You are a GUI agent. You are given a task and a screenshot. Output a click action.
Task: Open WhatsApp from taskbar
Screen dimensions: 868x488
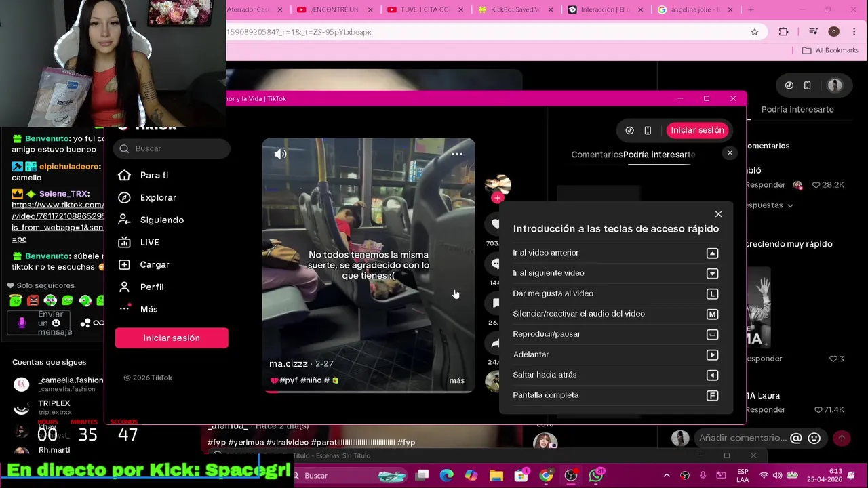point(596,476)
